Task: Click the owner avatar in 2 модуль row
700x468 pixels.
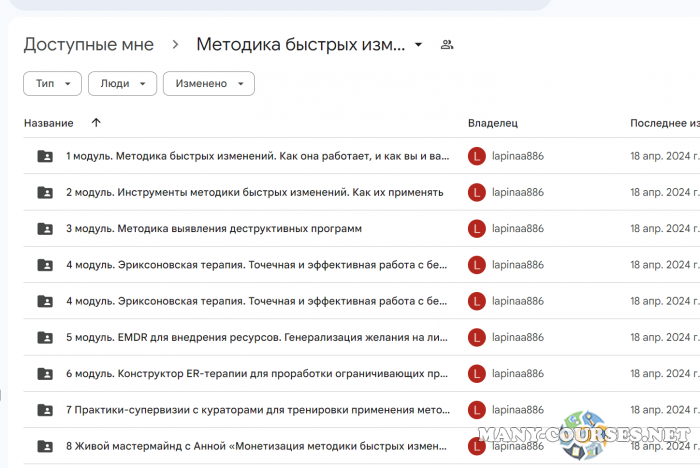Action: point(477,192)
